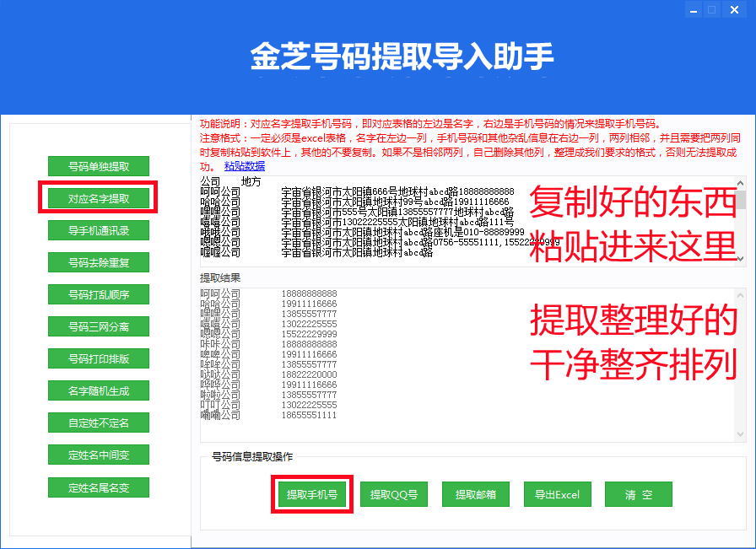Click the 清空 button
Image resolution: width=756 pixels, height=549 pixels.
tap(639, 494)
